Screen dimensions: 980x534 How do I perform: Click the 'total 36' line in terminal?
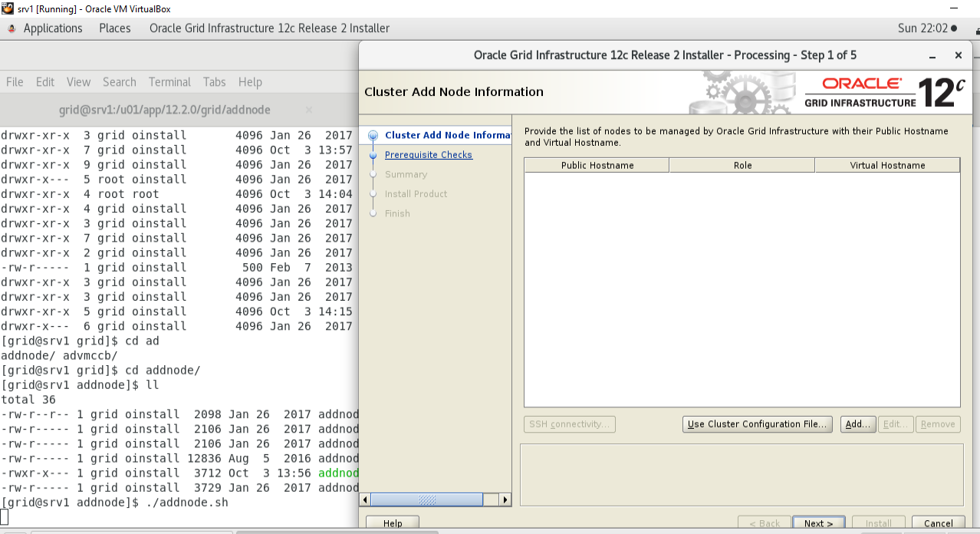pyautogui.click(x=28, y=400)
